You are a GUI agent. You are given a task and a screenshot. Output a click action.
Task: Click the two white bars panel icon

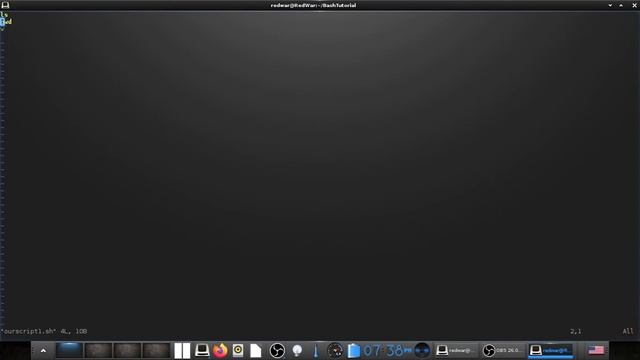pos(182,351)
